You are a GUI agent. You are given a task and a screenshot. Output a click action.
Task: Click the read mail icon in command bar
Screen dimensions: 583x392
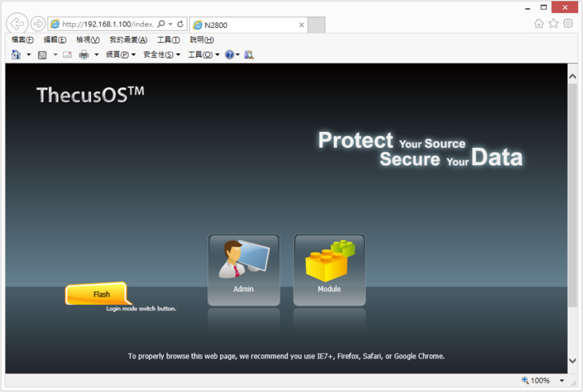pos(67,54)
